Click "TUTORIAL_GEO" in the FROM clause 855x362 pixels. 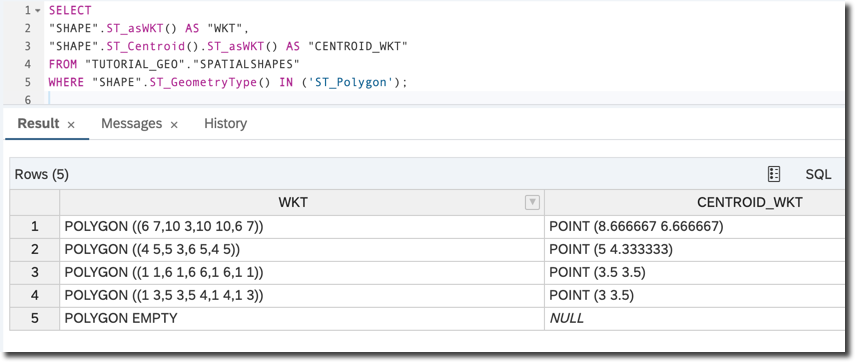point(136,64)
